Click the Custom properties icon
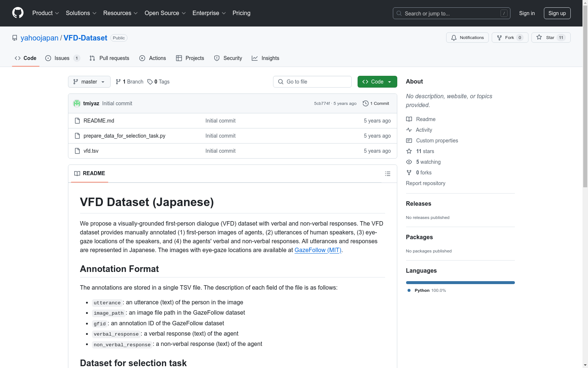The height and width of the screenshot is (368, 588). click(409, 141)
